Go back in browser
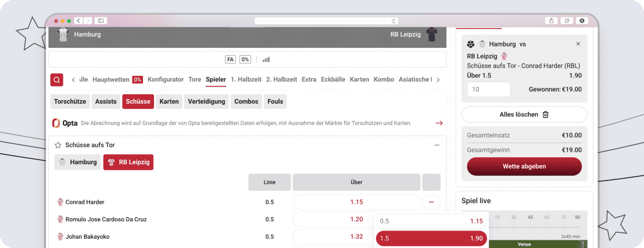Image resolution: width=644 pixels, height=248 pixels. click(78, 20)
